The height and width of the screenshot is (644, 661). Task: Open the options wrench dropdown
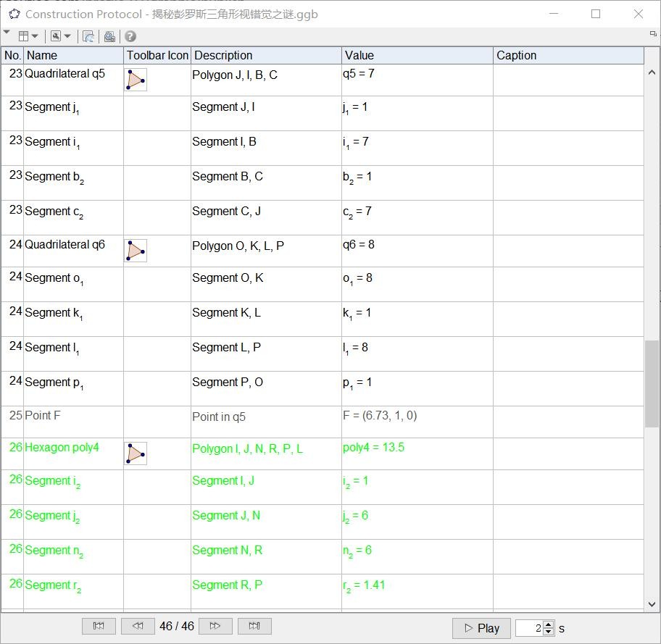coord(61,36)
